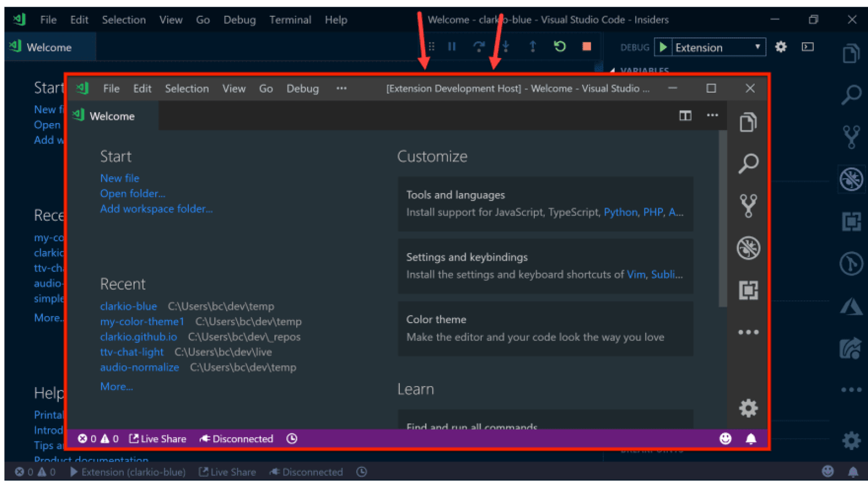Click clock icon in purple status bar
868x488 pixels.
pyautogui.click(x=292, y=439)
